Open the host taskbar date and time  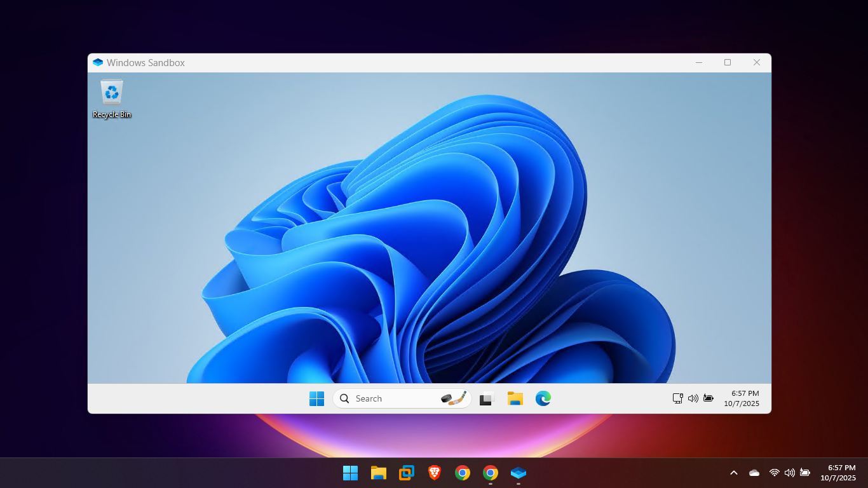coord(838,473)
